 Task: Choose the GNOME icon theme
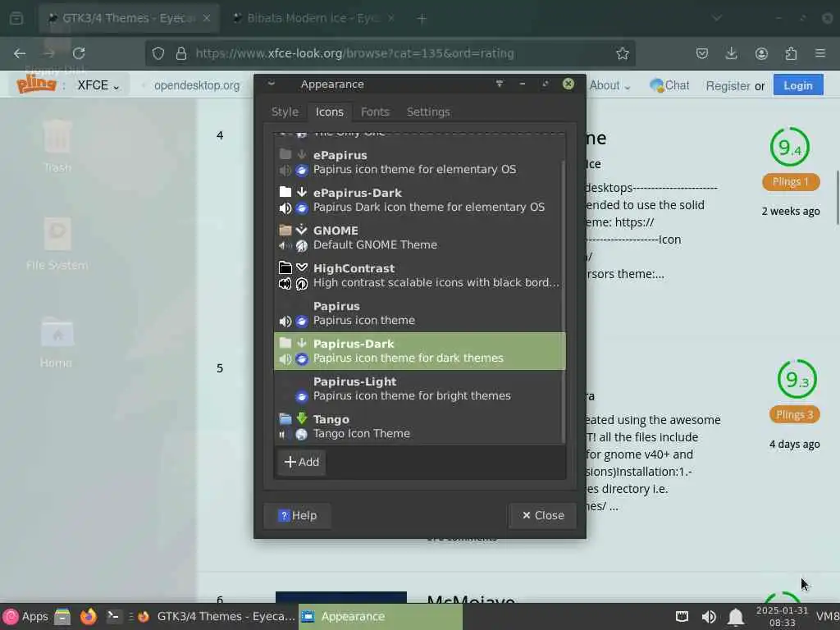tap(419, 237)
